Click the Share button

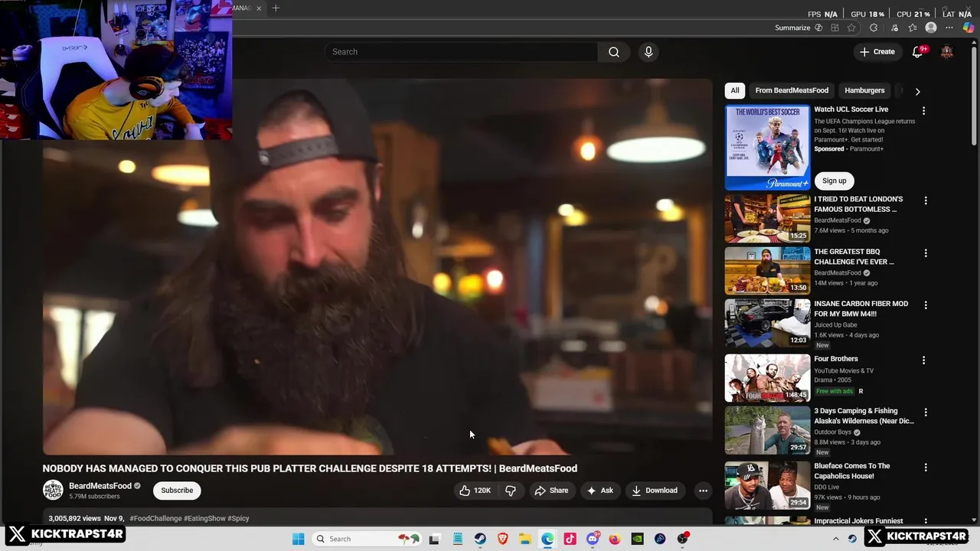[551, 491]
